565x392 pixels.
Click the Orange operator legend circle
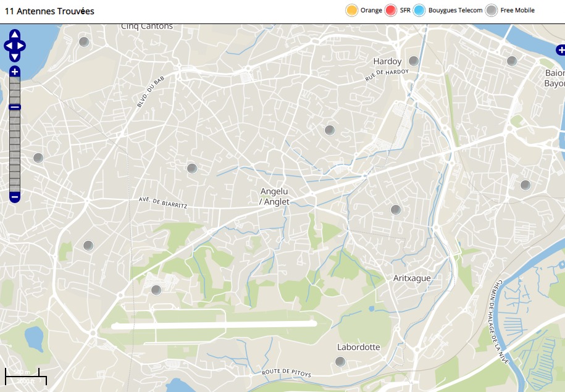[x=352, y=10]
